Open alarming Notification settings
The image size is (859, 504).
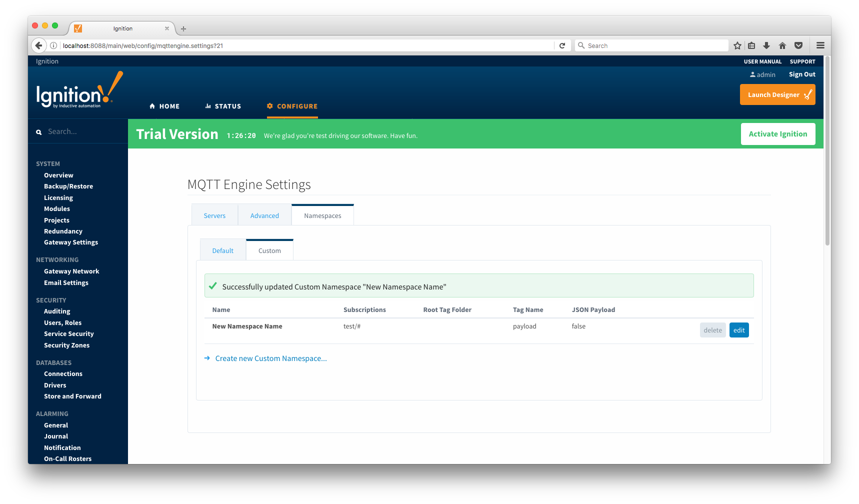[x=62, y=448]
